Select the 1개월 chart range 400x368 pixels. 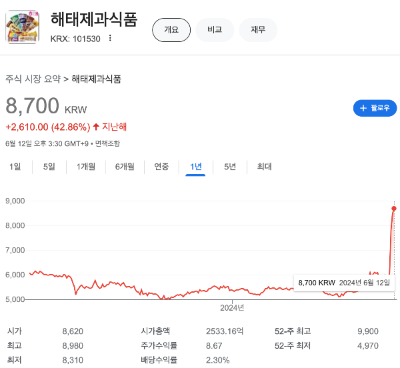[x=86, y=166]
